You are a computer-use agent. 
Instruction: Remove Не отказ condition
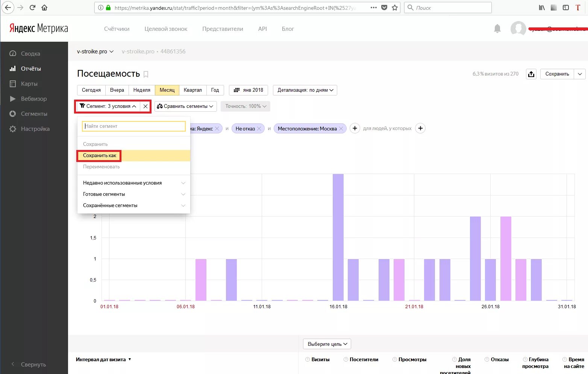pyautogui.click(x=259, y=129)
